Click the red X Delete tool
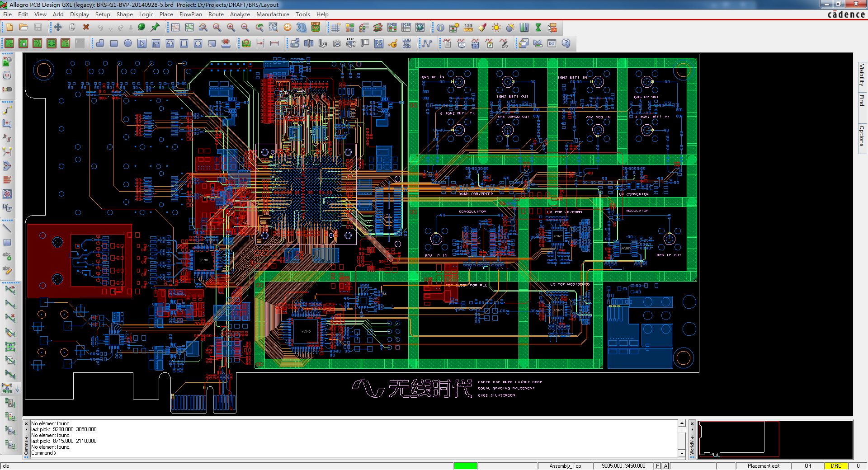Viewport: 868px width, 470px height. pyautogui.click(x=86, y=28)
